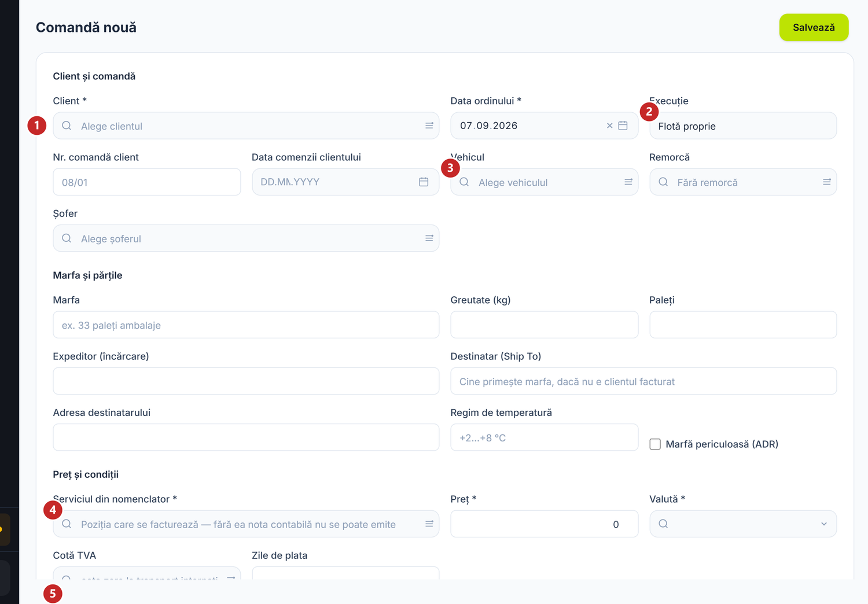Screen dimensions: 868x604
Task: Expand the Valută chevron arrow
Action: pos(824,524)
